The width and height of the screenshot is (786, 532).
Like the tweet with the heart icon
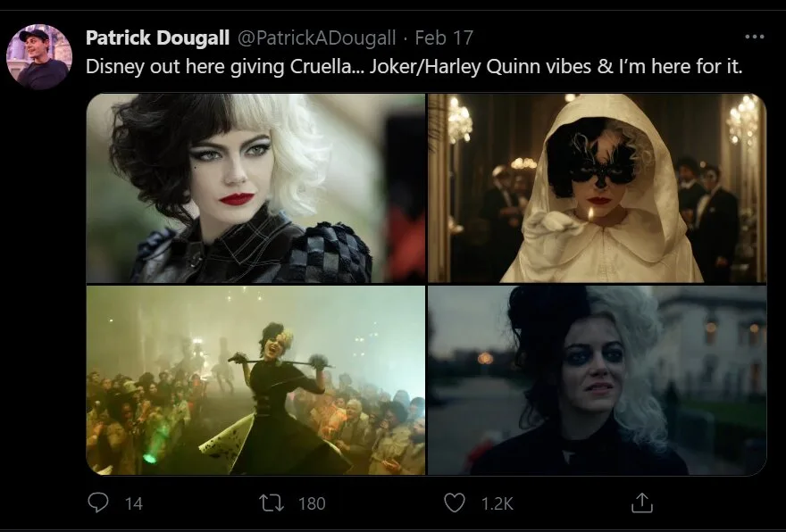[455, 503]
